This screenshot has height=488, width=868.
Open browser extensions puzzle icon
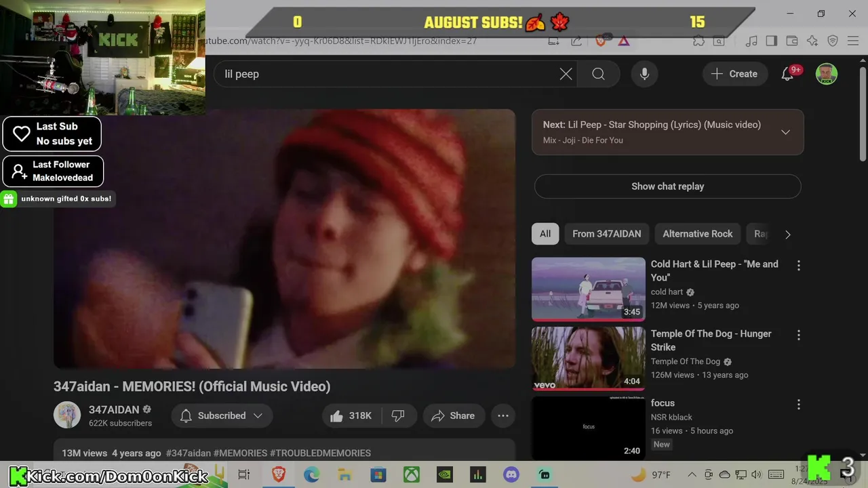698,41
